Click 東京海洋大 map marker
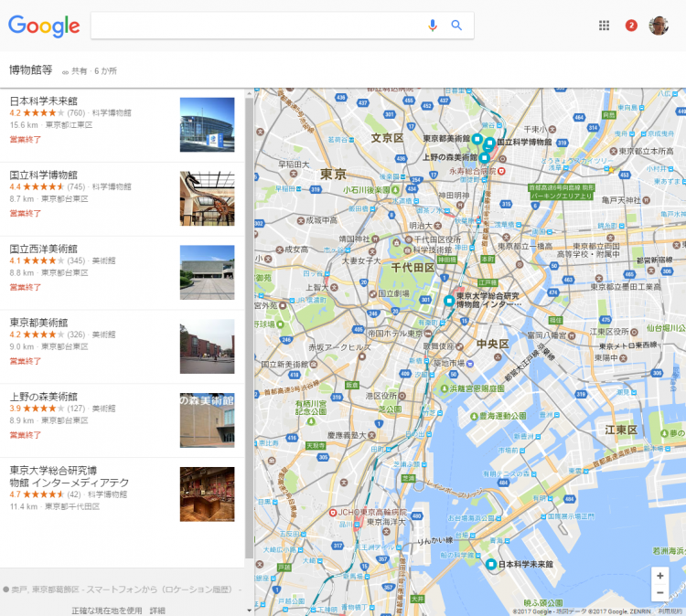 pyautogui.click(x=386, y=531)
